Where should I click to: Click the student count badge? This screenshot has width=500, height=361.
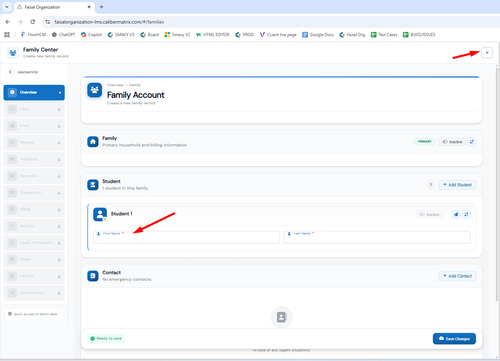(x=431, y=184)
